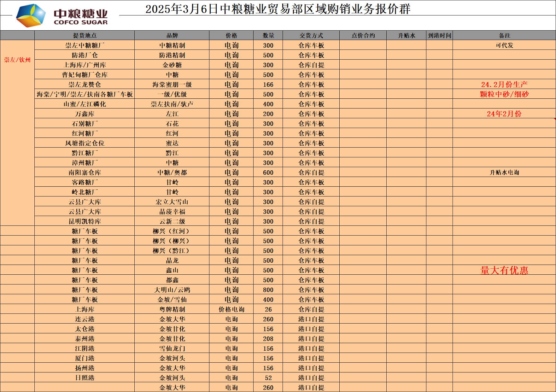Image resolution: width=556 pixels, height=392 pixels.
Task: Click the 价格 column header
Action: 231,36
